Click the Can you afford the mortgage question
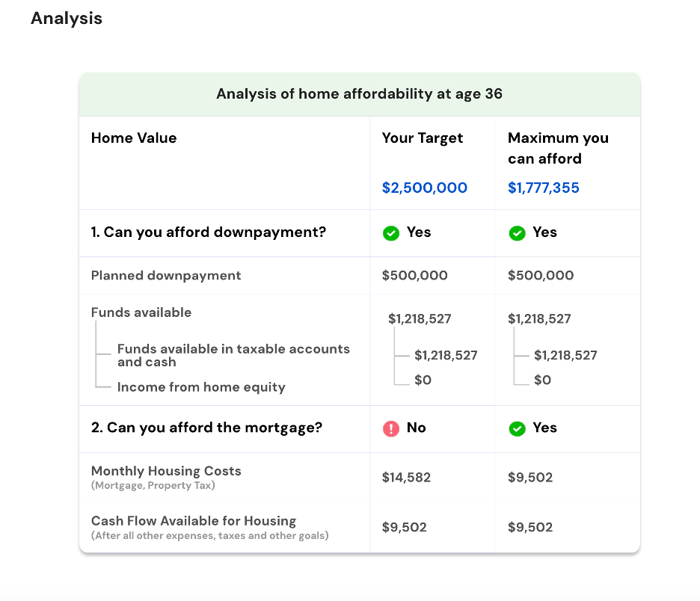The width and height of the screenshot is (700, 601). [x=206, y=428]
